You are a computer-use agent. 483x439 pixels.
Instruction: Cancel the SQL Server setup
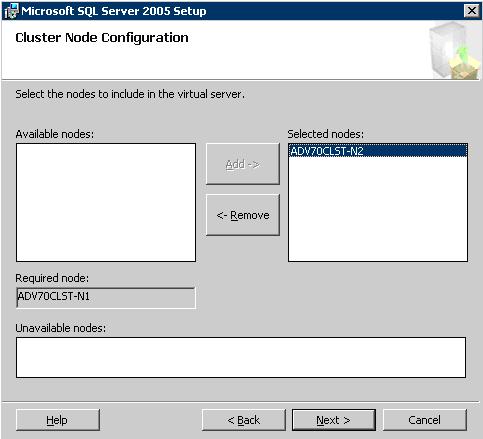tap(425, 420)
